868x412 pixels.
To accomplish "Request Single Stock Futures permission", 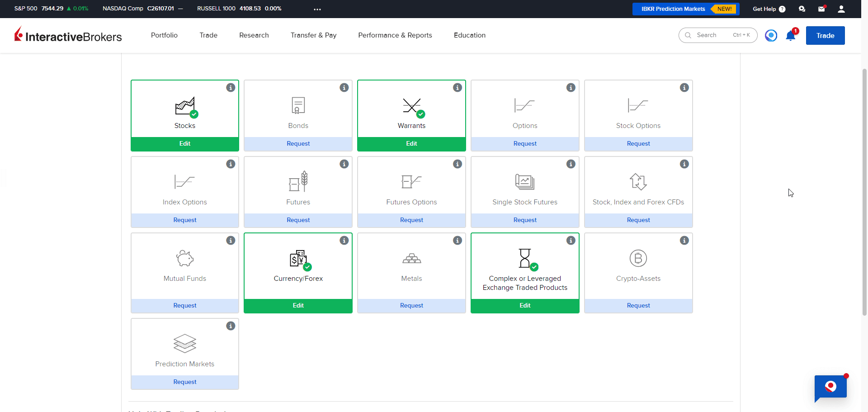I will (x=525, y=220).
